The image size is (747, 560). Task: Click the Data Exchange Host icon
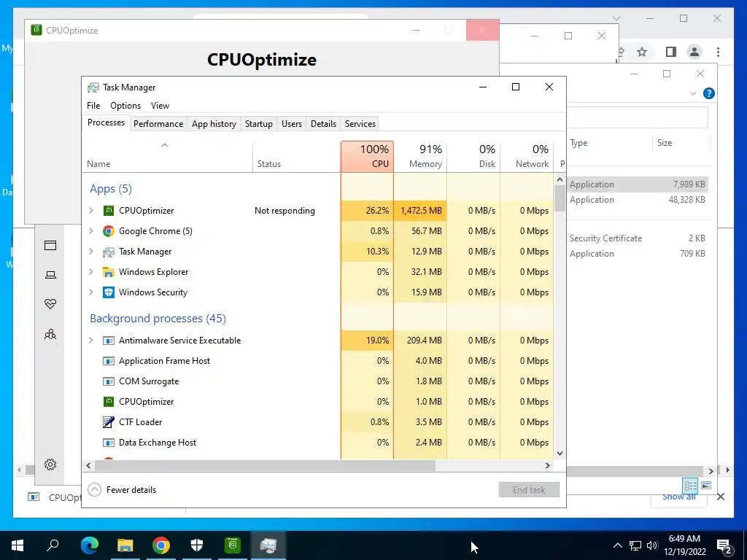[109, 443]
